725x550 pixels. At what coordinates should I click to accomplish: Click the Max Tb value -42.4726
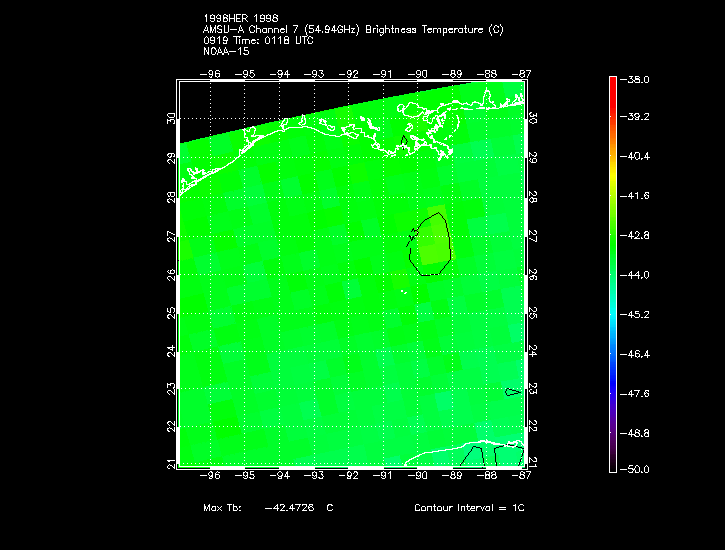(292, 508)
